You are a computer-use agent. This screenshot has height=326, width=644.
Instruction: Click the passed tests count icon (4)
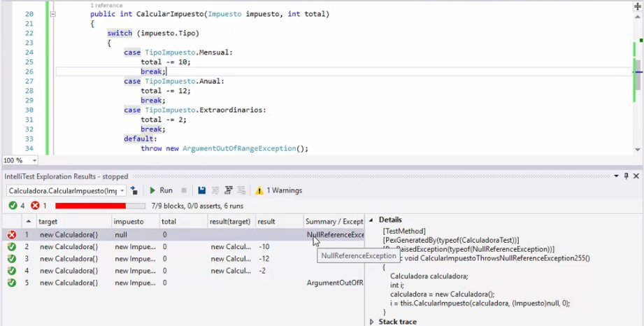click(13, 206)
